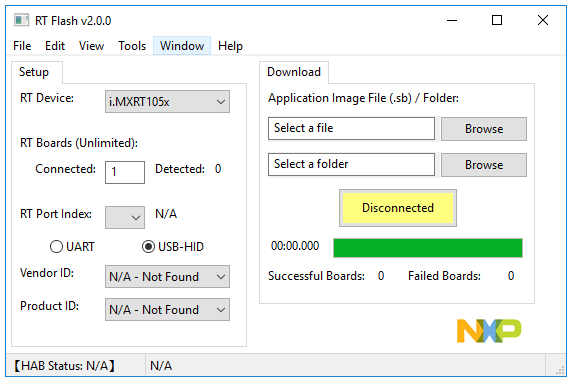
Task: Expand the RT Device dropdown showing i.MXRT105x
Action: coord(167,102)
